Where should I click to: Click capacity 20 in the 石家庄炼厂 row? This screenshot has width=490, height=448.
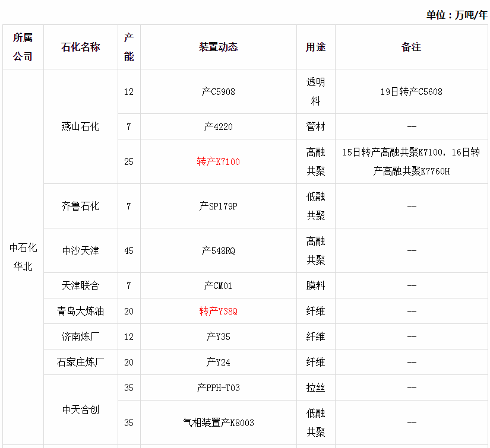129,362
